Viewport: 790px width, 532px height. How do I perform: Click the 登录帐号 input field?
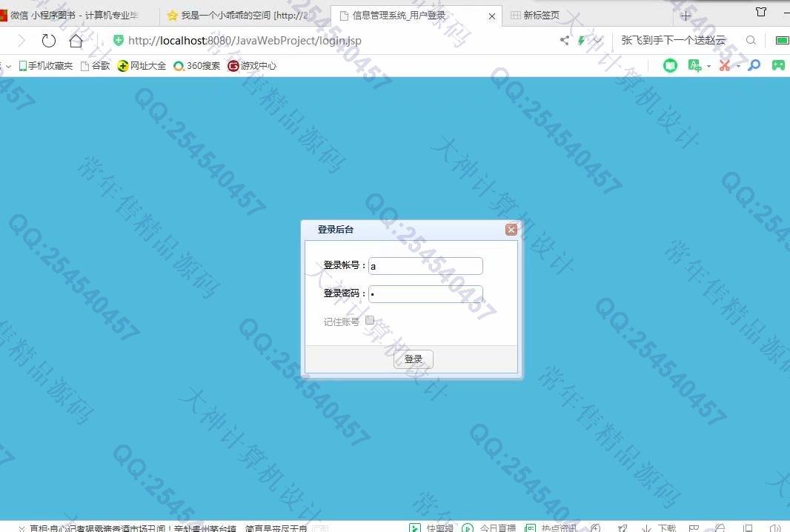[425, 266]
